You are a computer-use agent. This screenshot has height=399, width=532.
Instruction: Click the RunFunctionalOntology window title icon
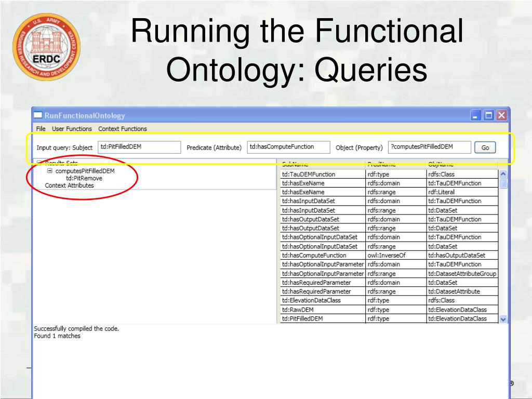click(x=38, y=115)
